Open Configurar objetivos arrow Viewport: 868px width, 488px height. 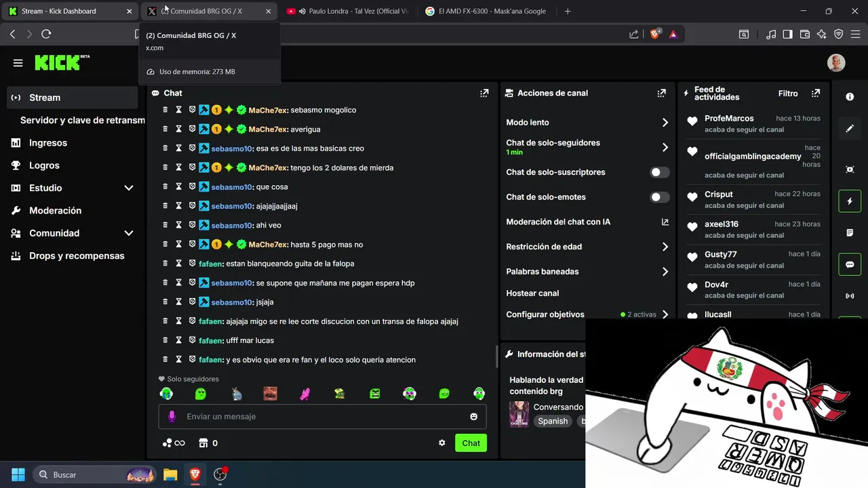pyautogui.click(x=665, y=314)
